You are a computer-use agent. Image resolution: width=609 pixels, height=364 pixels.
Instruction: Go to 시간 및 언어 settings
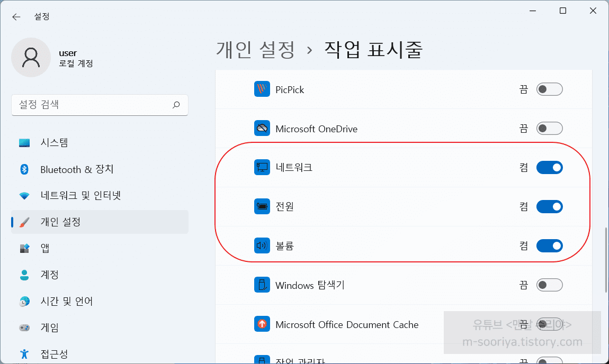click(100, 301)
